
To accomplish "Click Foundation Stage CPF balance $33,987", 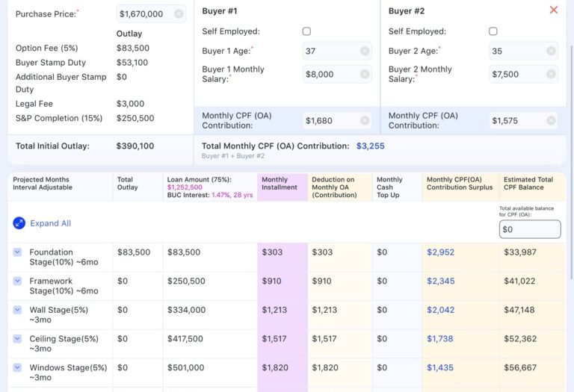I will (x=520, y=252).
